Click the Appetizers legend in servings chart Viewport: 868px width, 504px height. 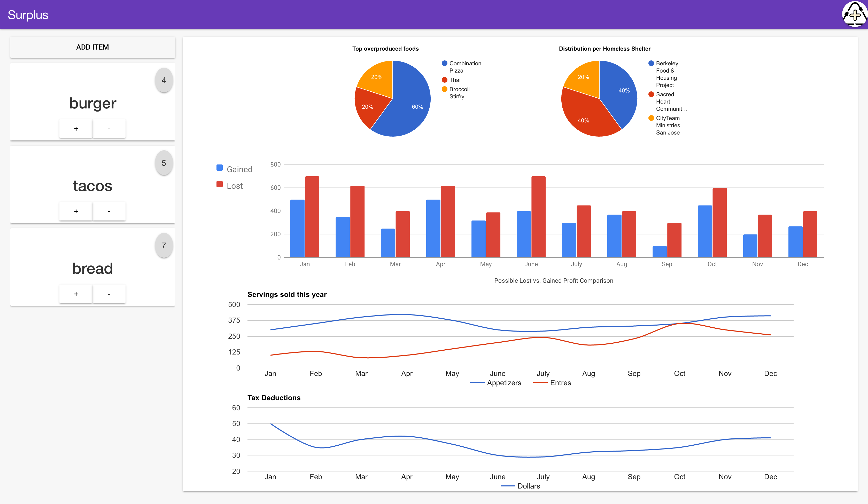pos(496,383)
